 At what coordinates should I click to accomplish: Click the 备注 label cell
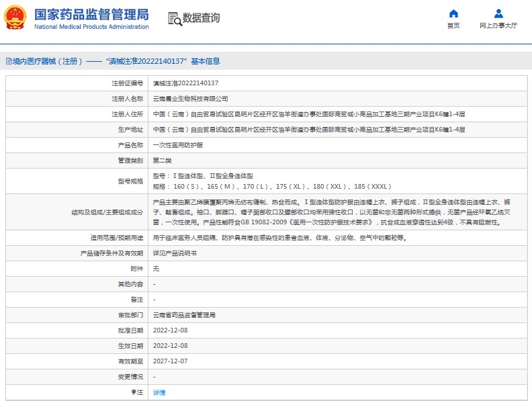pyautogui.click(x=77, y=300)
